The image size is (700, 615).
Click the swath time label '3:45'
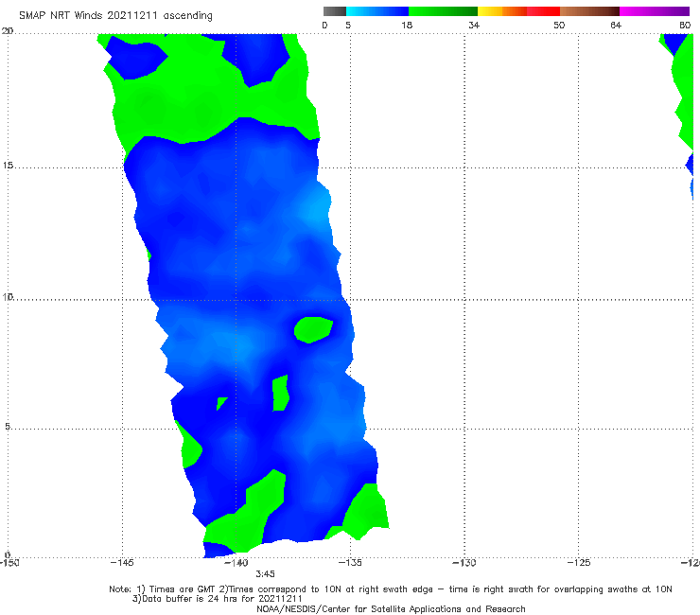[x=265, y=574]
